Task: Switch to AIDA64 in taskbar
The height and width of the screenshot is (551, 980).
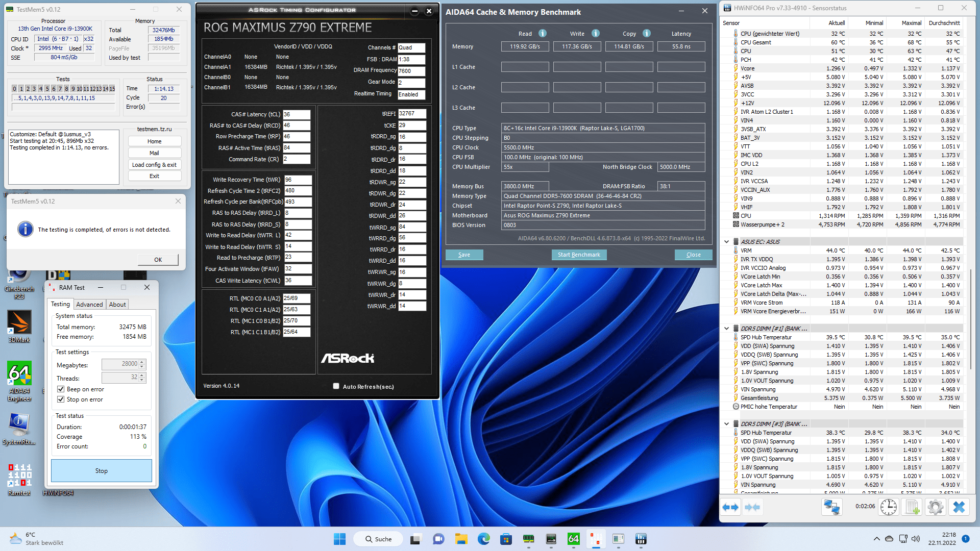Action: pyautogui.click(x=573, y=539)
